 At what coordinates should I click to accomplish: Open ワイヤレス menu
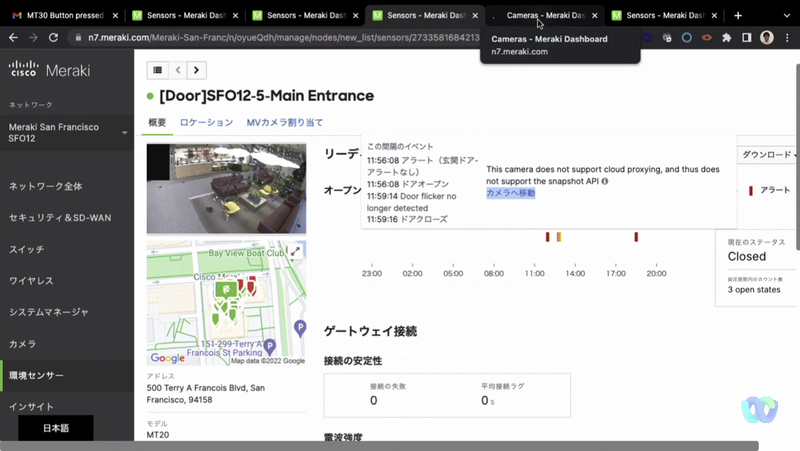pyautogui.click(x=31, y=281)
